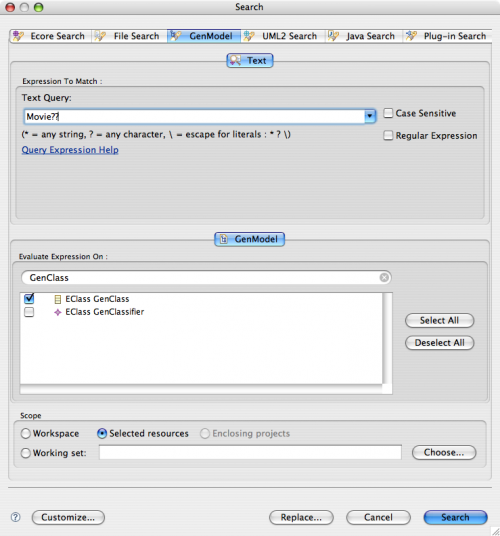Click the Deselect All button

pos(440,343)
